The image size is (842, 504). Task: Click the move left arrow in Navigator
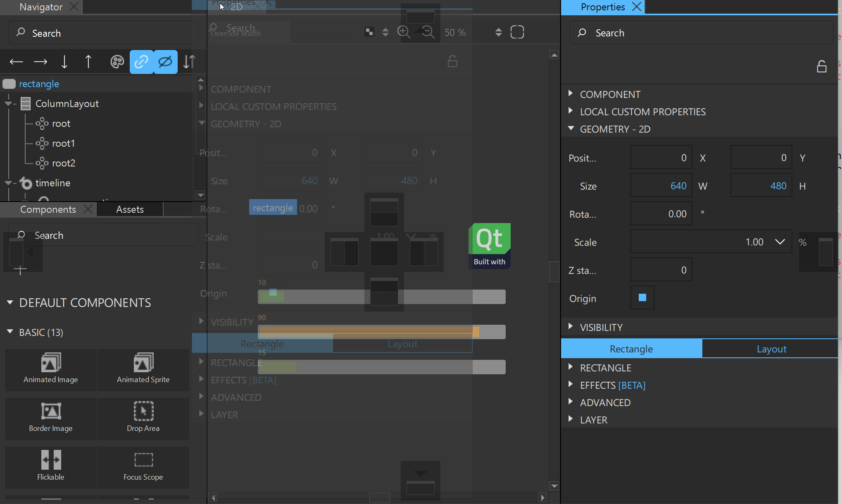point(17,62)
